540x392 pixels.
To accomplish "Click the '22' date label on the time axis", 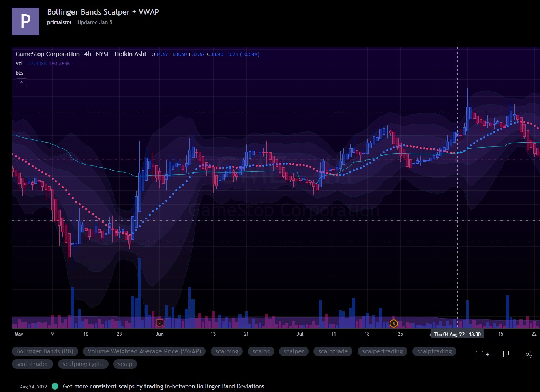I will click(534, 334).
